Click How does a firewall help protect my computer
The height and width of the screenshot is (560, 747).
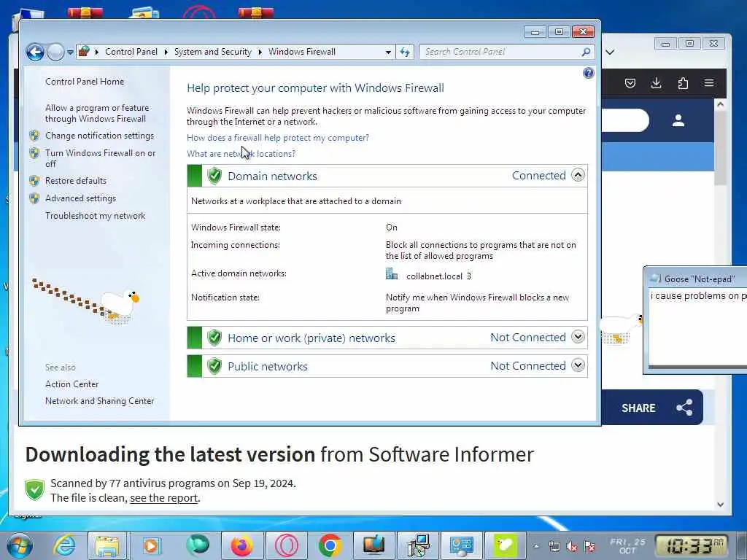(x=278, y=138)
